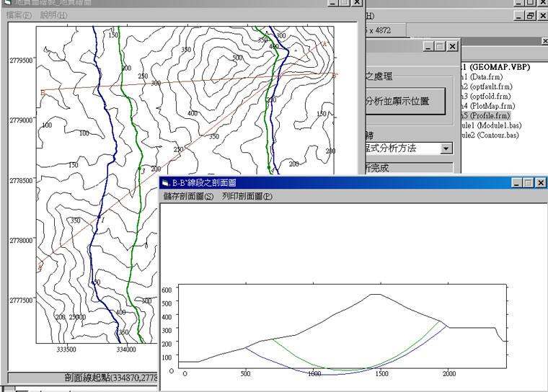
Task: Open the 檔案(F) menu
Action: point(19,15)
